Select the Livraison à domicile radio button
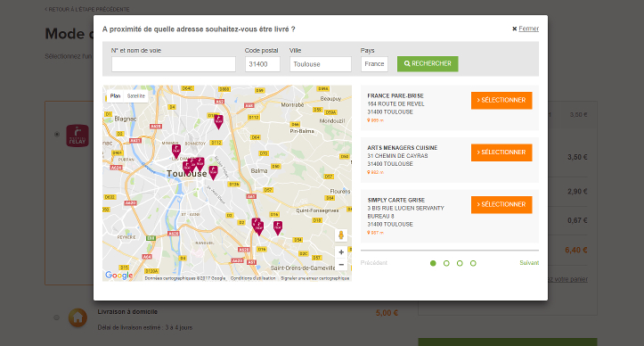Screen dimensions: 644x346 coord(57,317)
